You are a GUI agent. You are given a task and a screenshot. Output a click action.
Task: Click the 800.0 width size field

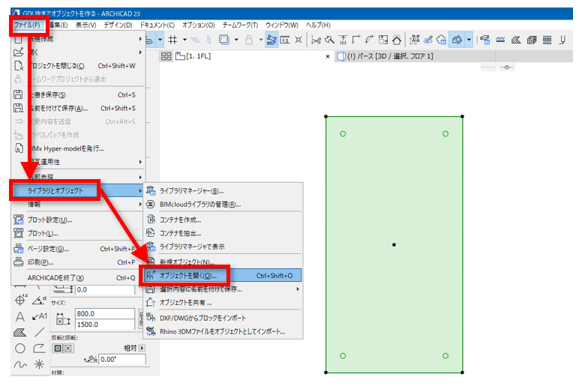(x=104, y=313)
